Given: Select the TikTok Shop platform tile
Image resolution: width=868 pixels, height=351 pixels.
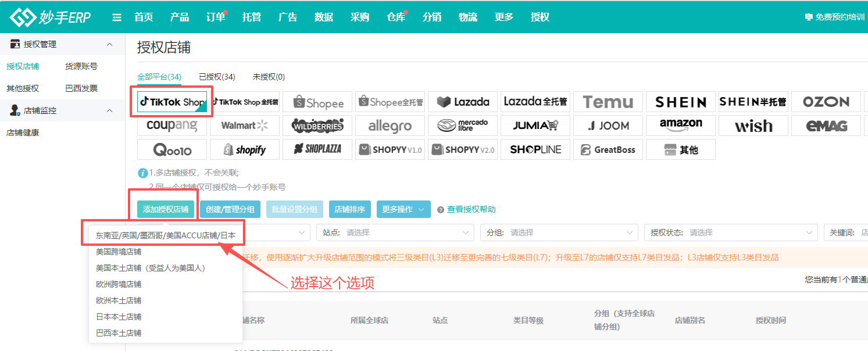Looking at the screenshot, I should 172,102.
